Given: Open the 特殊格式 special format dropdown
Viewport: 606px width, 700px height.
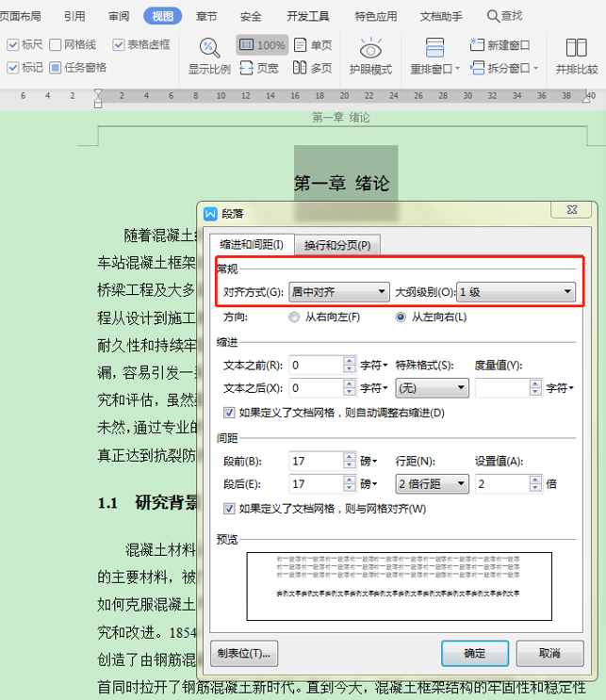Looking at the screenshot, I should pyautogui.click(x=432, y=388).
